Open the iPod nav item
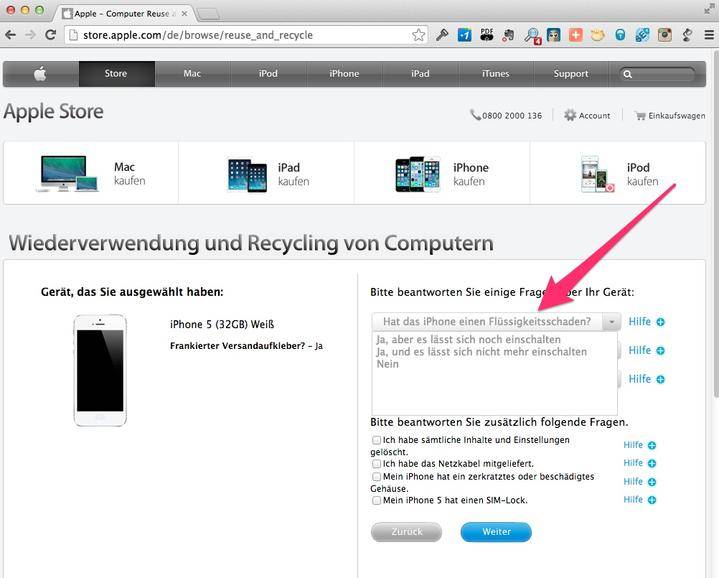This screenshot has width=719, height=578. (268, 74)
